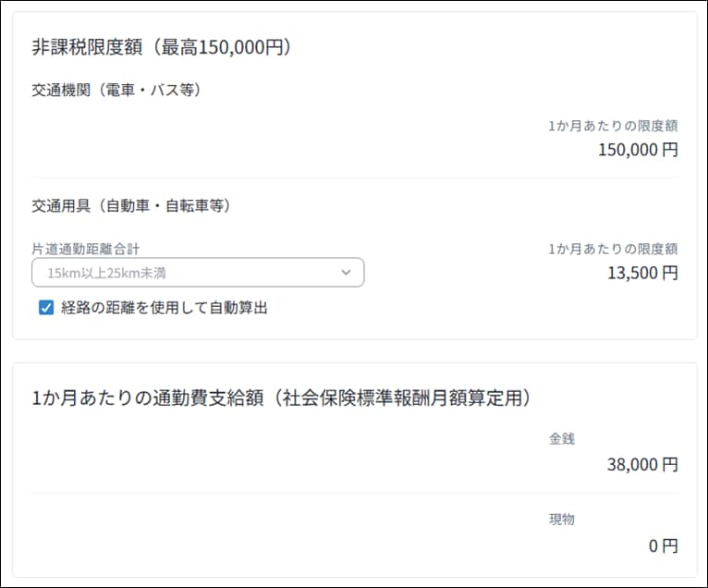Click the 0 円 in-kind amount

click(x=663, y=545)
